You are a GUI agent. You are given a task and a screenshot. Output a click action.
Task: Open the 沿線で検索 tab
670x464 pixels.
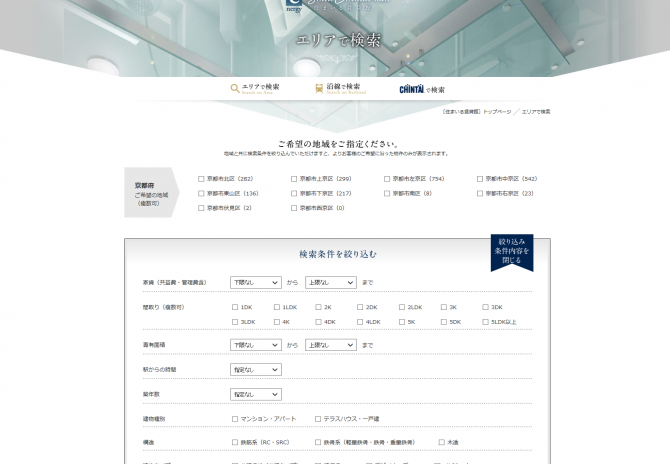341,88
